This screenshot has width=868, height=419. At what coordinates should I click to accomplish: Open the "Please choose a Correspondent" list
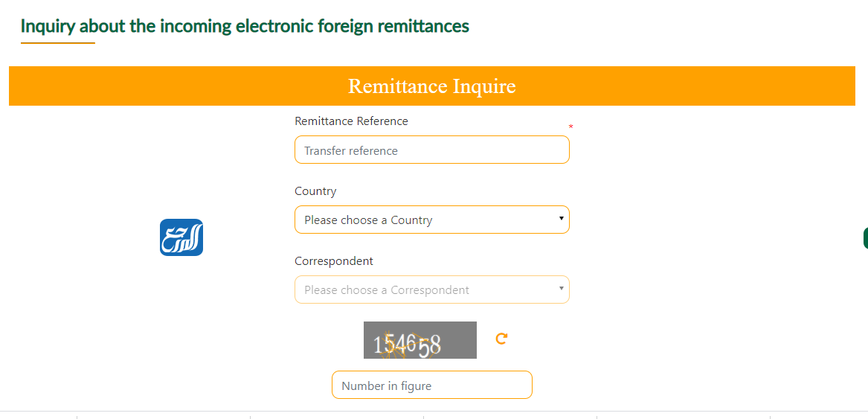pyautogui.click(x=431, y=290)
